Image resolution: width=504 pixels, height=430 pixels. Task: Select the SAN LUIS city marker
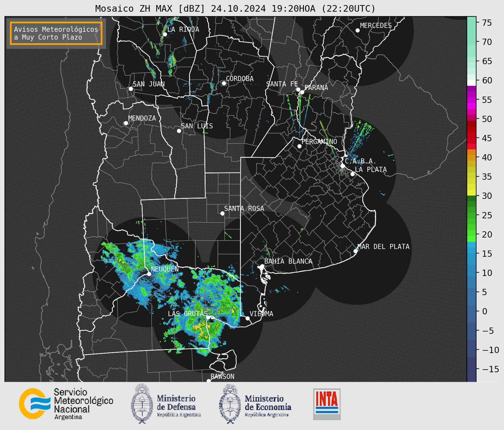(179, 131)
